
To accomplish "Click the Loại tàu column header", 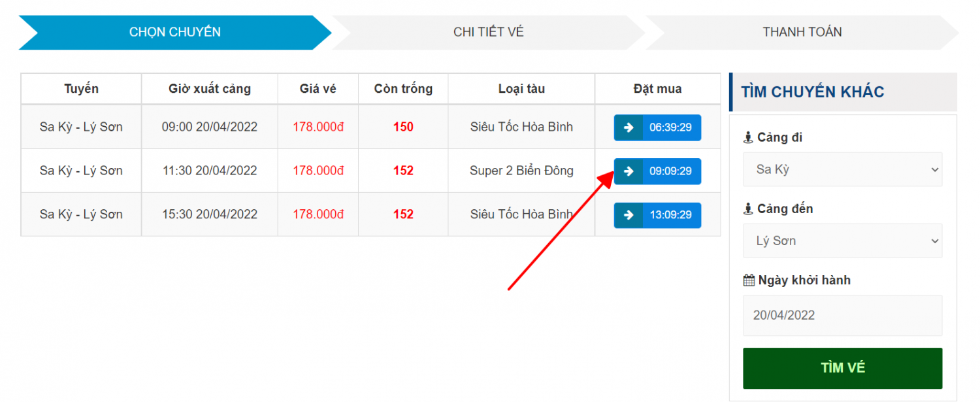I will 521,89.
